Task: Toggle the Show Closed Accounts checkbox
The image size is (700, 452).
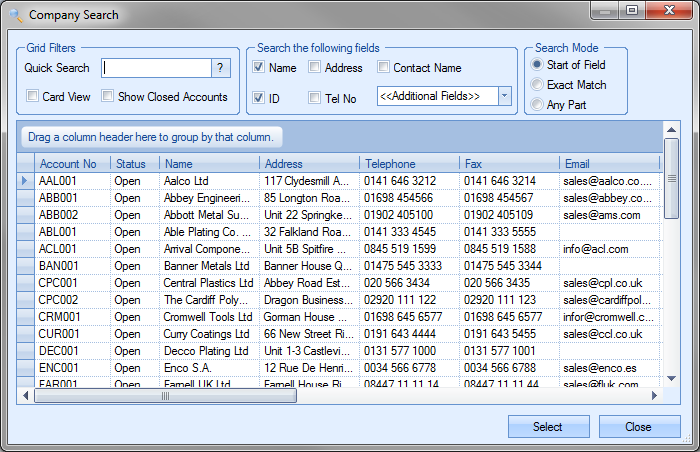Action: 107,97
